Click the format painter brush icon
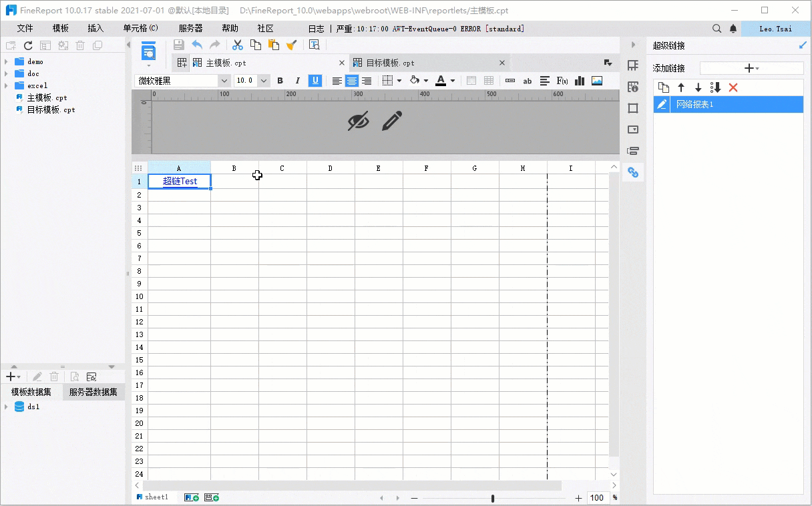 point(291,45)
